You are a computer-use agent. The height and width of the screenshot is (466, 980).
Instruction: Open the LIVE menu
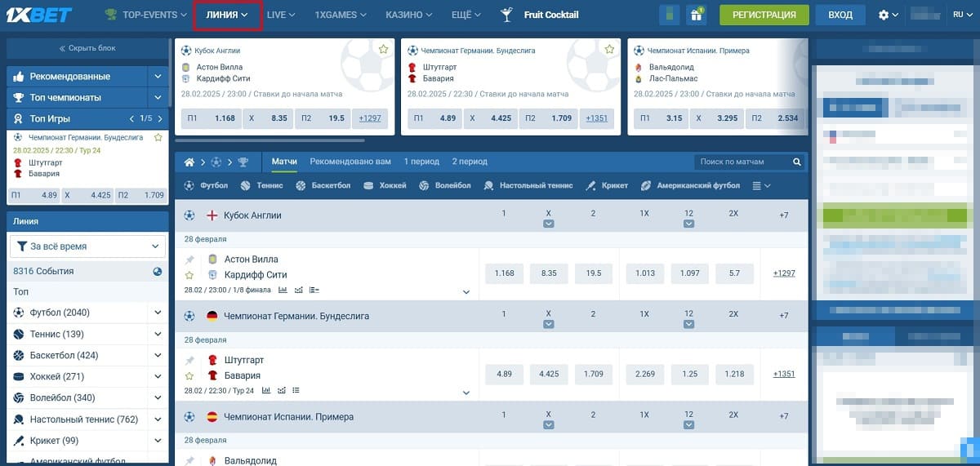[282, 15]
